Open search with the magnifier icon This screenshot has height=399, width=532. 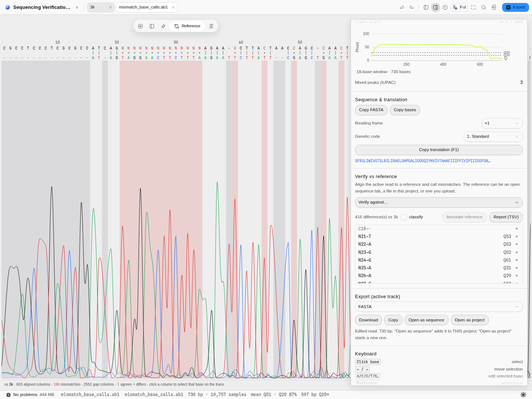484,7
